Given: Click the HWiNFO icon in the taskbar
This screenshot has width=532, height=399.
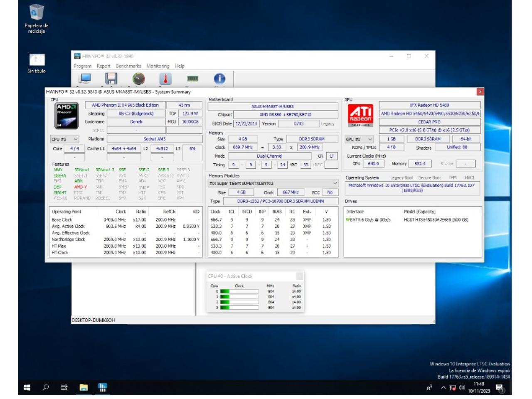Looking at the screenshot, I should pyautogui.click(x=102, y=387).
